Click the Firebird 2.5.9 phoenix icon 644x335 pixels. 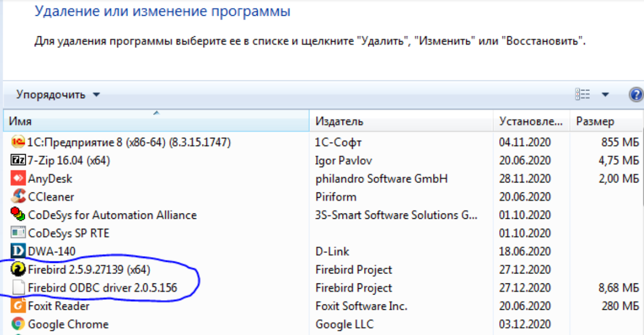[18, 270]
